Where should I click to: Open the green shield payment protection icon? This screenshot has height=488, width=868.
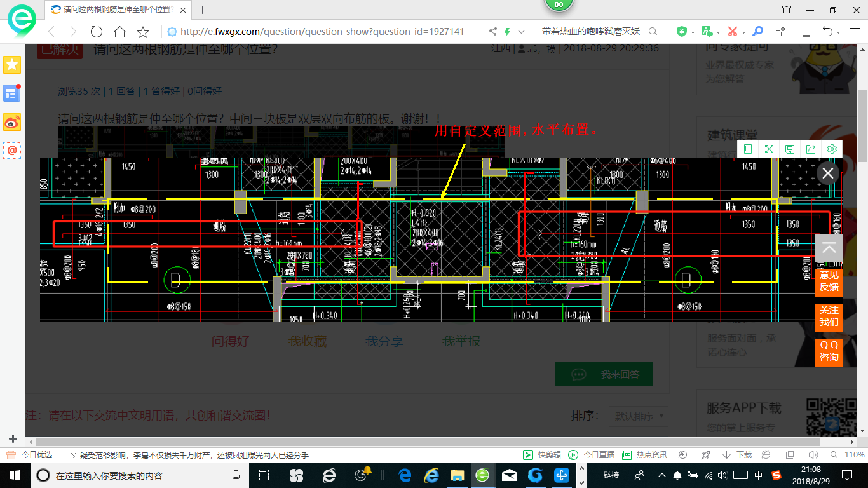point(681,31)
